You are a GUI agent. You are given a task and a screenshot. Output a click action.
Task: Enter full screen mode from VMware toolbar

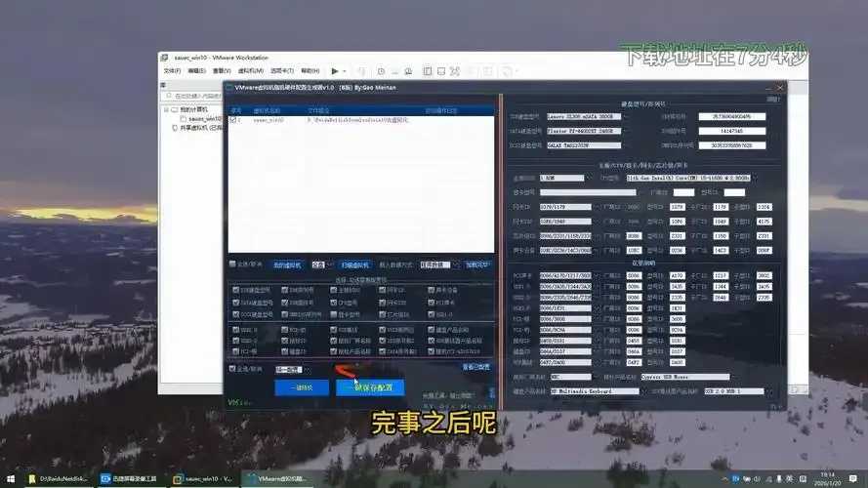coord(455,71)
